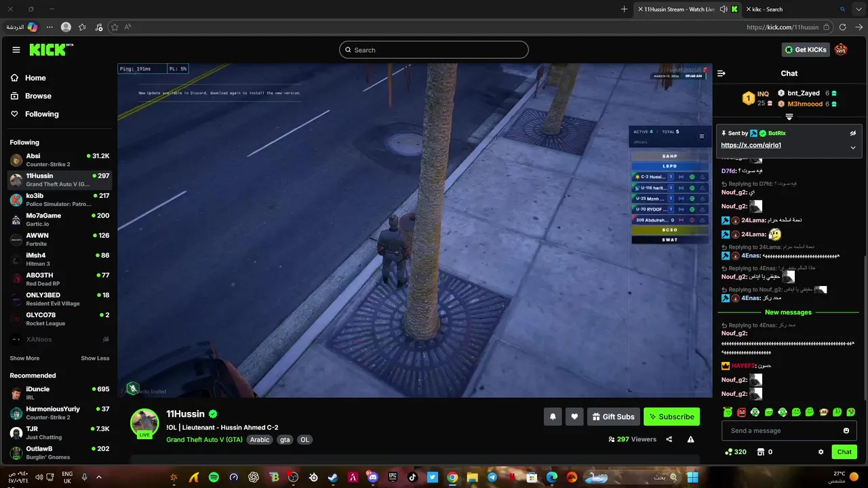Click the notification bell for 11Hussin
The width and height of the screenshot is (868, 488).
coord(553,417)
